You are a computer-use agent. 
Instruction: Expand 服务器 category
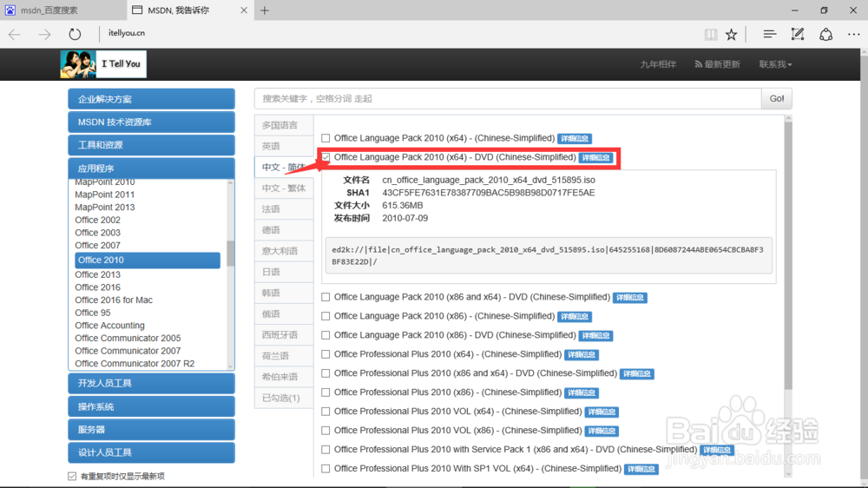pos(151,429)
